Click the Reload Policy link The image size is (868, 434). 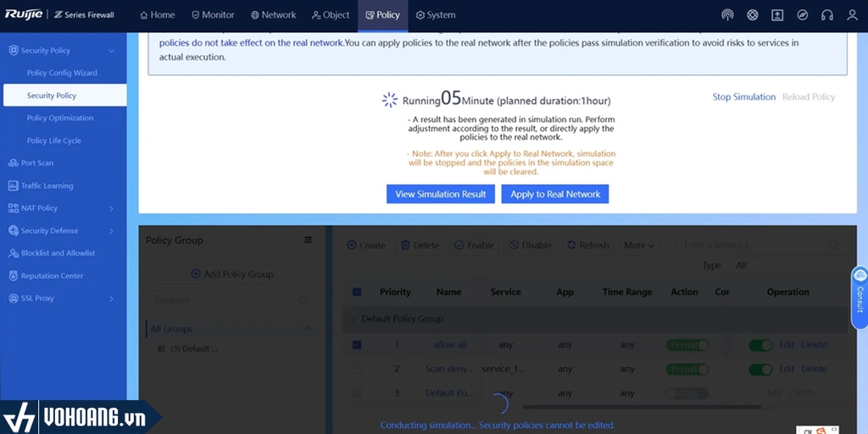pos(809,97)
